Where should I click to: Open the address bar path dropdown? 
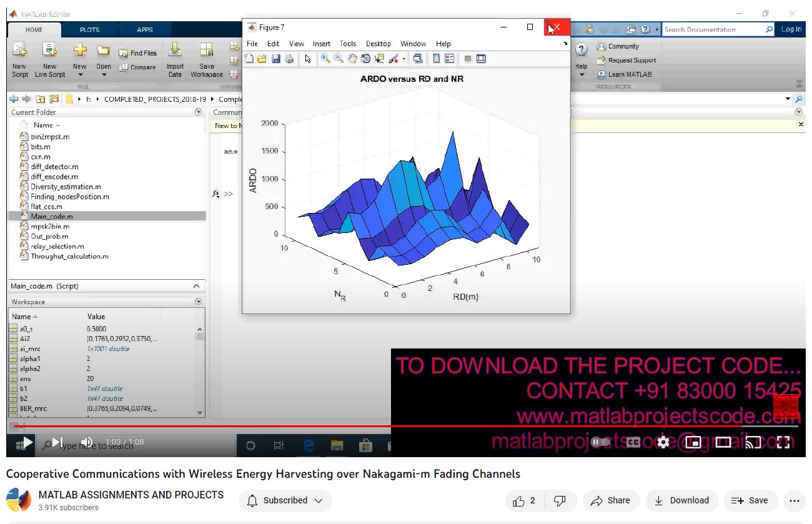pyautogui.click(x=788, y=99)
